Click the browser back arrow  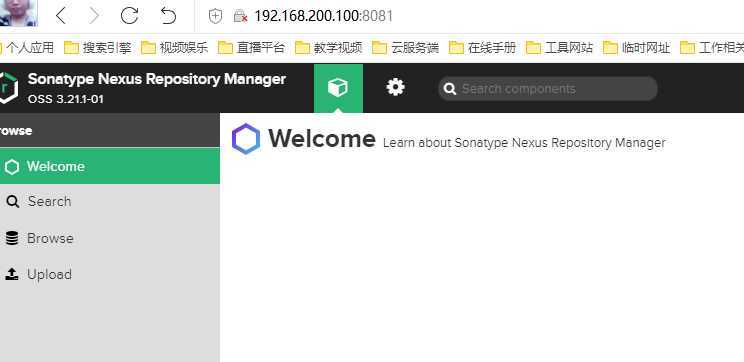[x=61, y=16]
